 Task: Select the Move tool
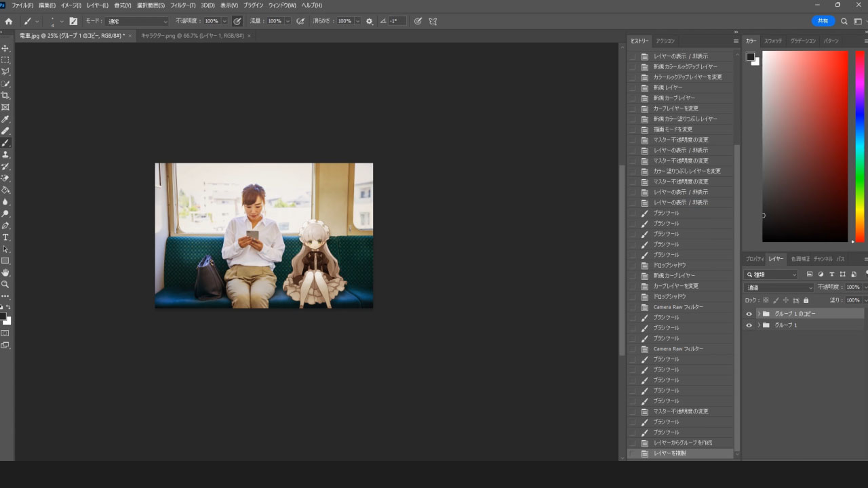tap(5, 48)
